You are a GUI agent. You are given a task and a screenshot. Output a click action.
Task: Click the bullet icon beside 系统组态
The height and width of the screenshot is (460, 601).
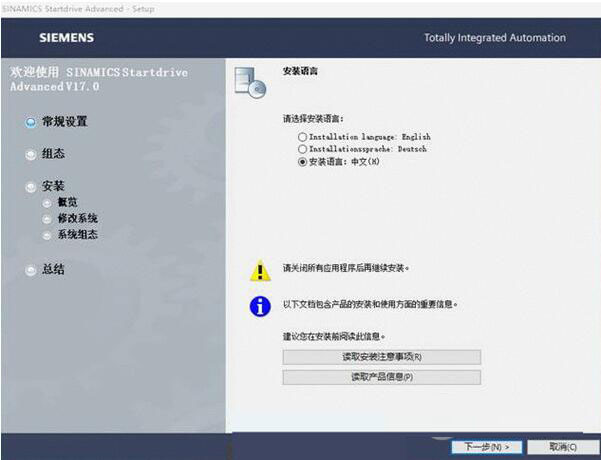tap(47, 235)
